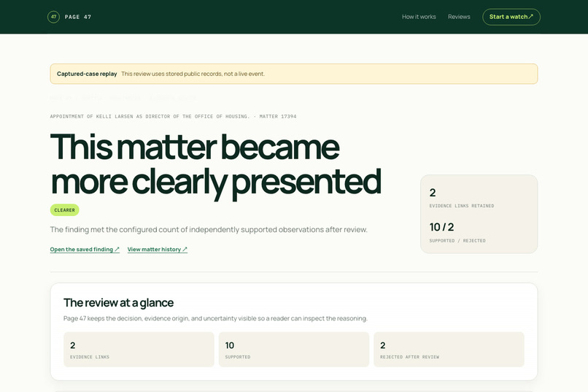The width and height of the screenshot is (588, 392).
Task: Open the How it works page
Action: pyautogui.click(x=419, y=17)
